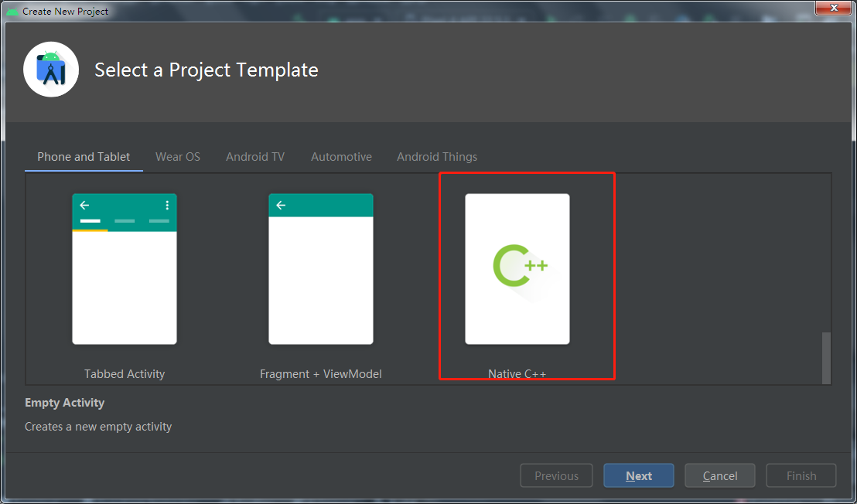This screenshot has height=504, width=857.
Task: Select the Tabbed Activity template thumbnail
Action: coord(125,269)
